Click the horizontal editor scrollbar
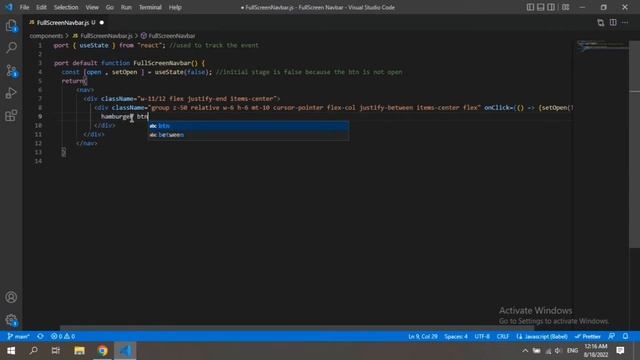 coord(297,328)
